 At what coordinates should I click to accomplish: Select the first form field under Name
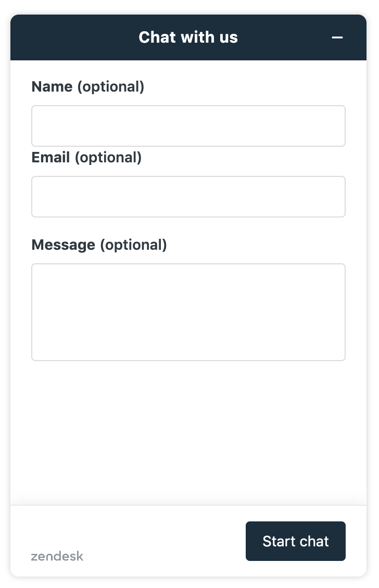pyautogui.click(x=188, y=126)
